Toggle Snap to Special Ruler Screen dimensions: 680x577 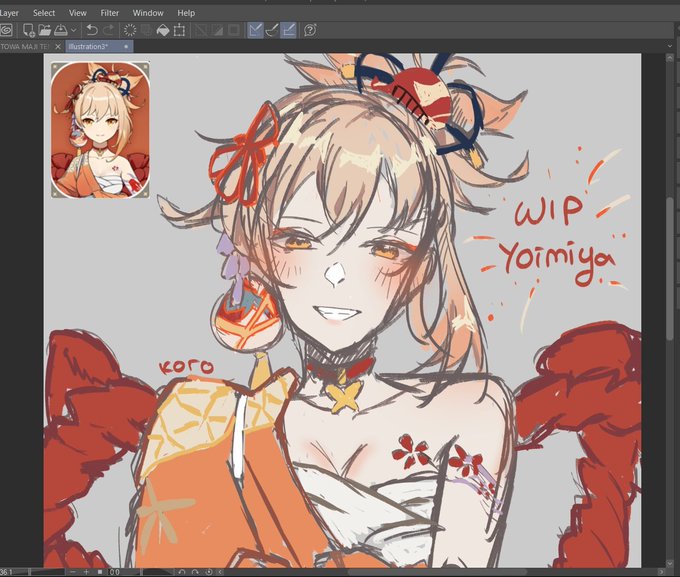271,30
